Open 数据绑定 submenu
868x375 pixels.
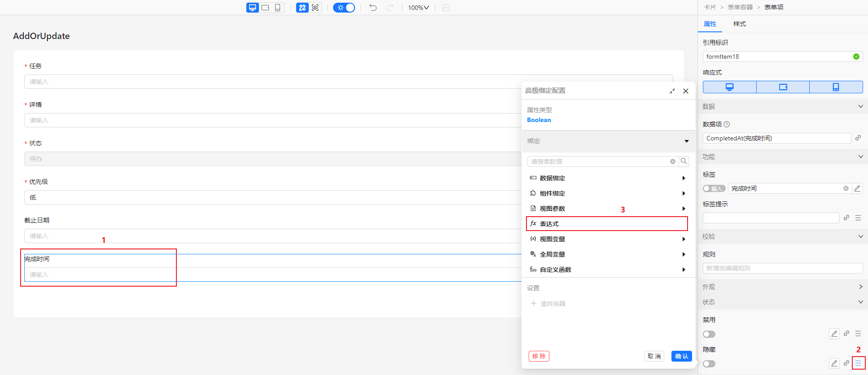tap(607, 178)
